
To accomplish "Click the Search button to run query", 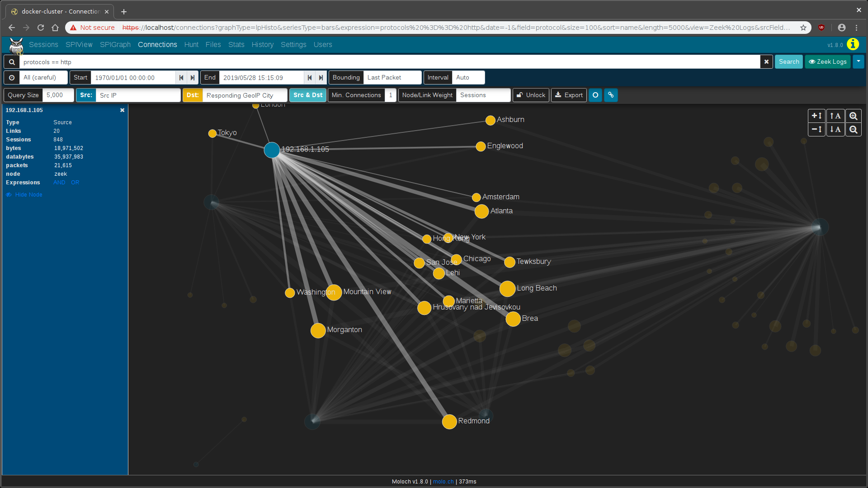I will tap(789, 61).
